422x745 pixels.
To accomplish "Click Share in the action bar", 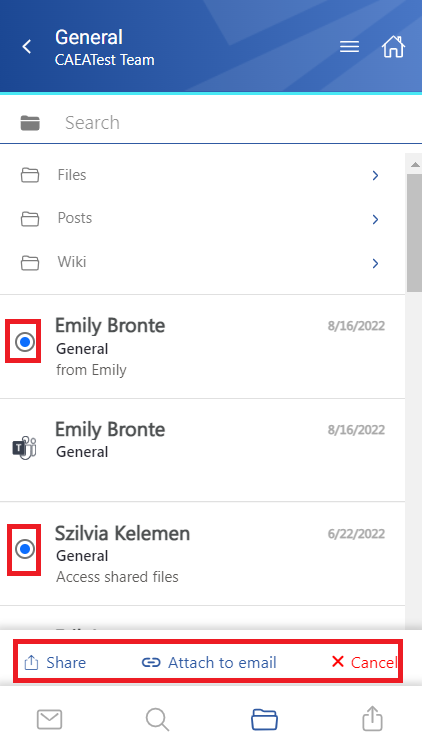I will (x=55, y=662).
